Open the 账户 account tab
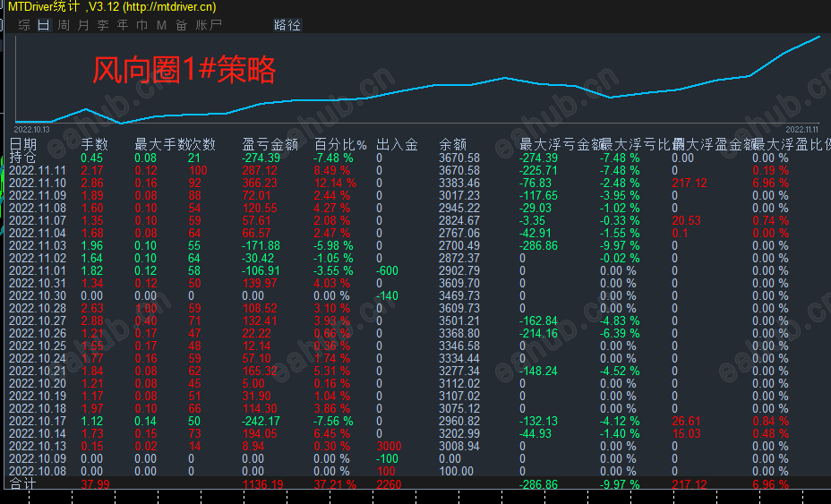The image size is (831, 504). point(209,25)
